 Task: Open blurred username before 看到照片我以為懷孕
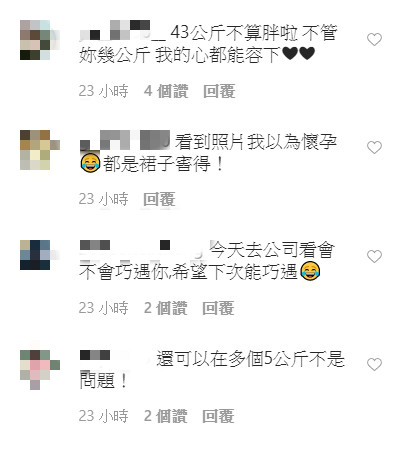(x=125, y=140)
